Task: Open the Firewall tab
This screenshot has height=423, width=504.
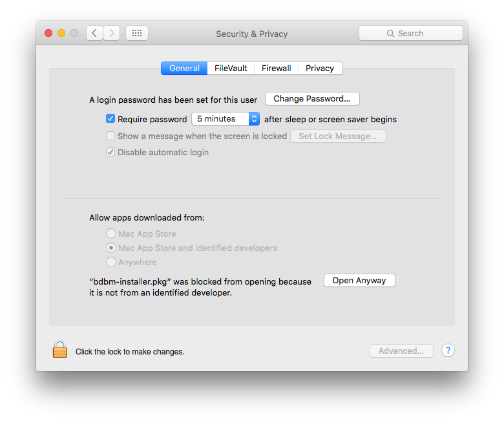Action: click(277, 68)
